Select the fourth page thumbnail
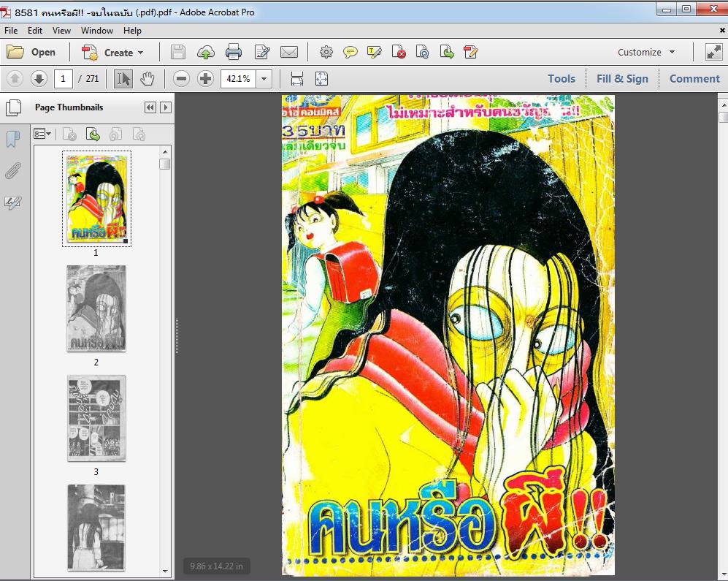 [96, 528]
